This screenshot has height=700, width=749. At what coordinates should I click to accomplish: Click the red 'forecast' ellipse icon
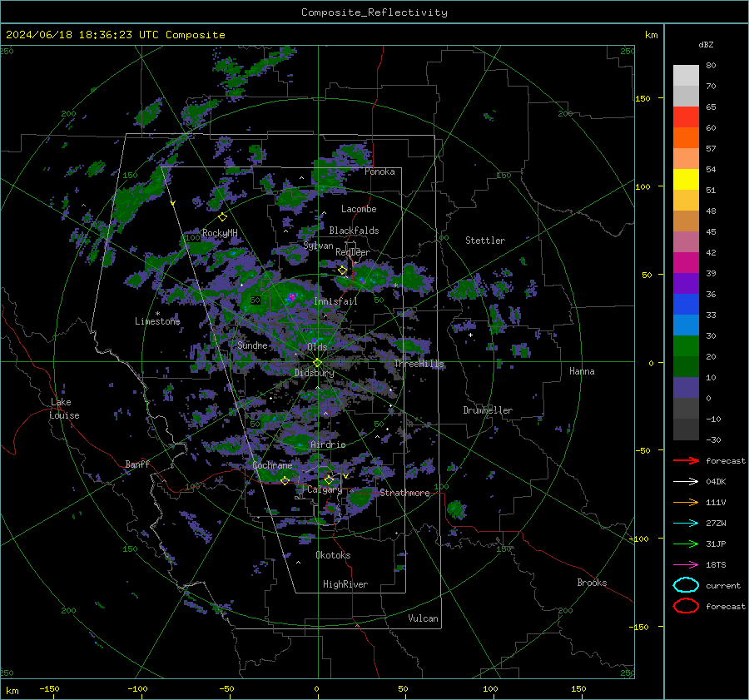click(686, 606)
